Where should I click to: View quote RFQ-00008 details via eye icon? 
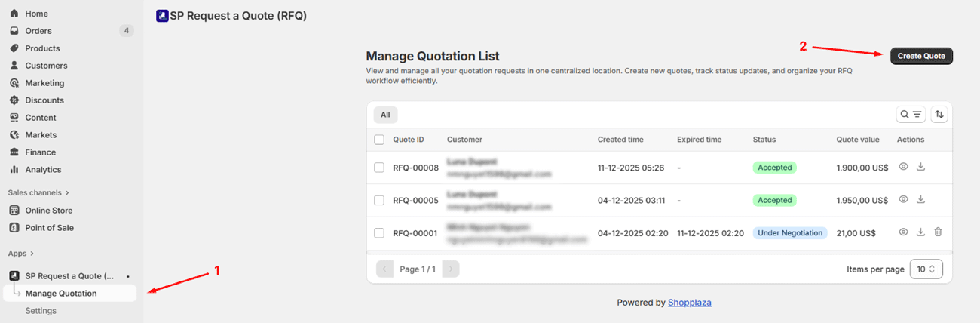[x=903, y=167]
